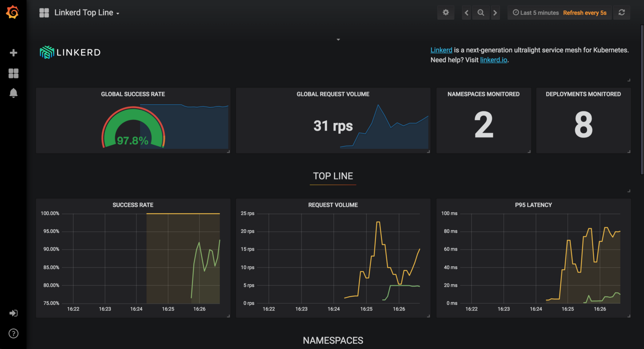Shift time range backward with left arrow
644x349 pixels.
[466, 12]
